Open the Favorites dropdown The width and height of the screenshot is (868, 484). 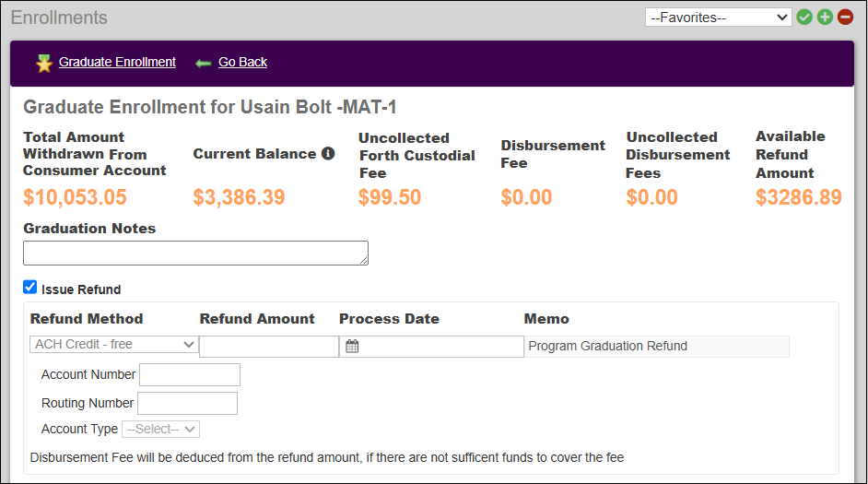point(718,18)
